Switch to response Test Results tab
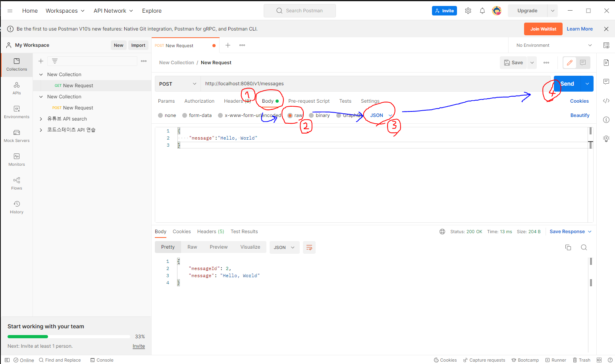Viewport: 615px width, 364px height. (x=244, y=232)
